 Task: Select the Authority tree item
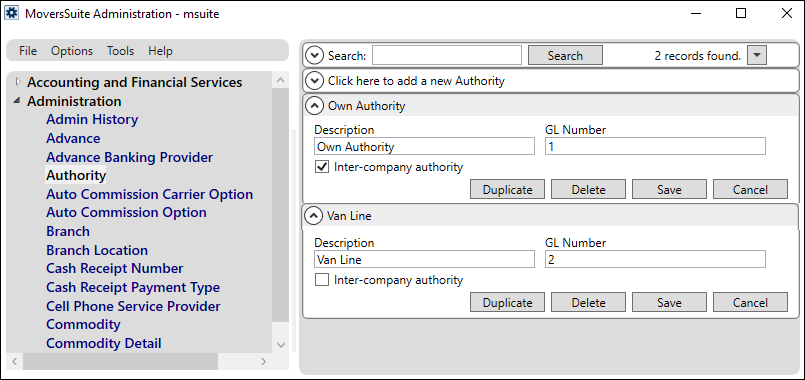pyautogui.click(x=76, y=176)
